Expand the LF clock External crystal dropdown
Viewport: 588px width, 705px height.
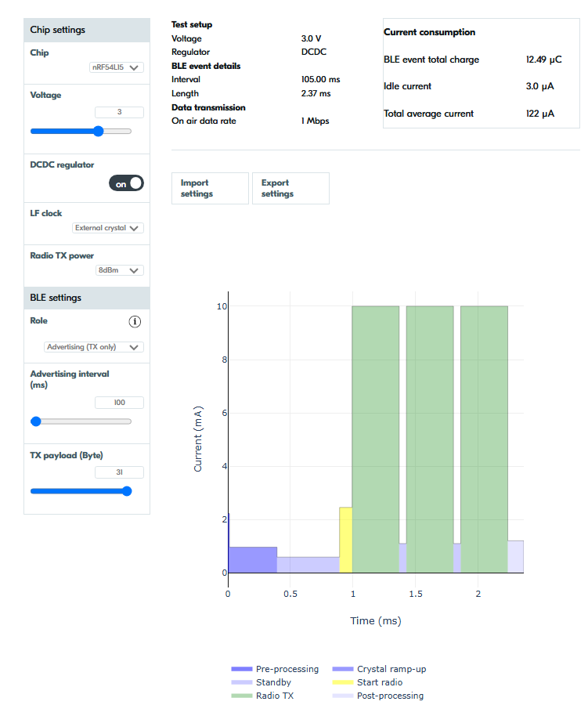point(108,228)
